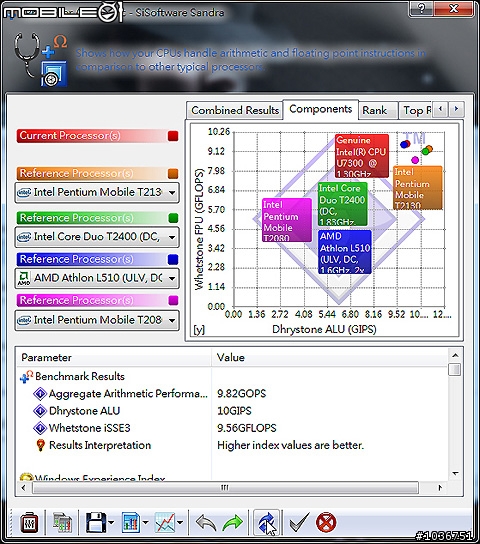Screen dimensions: 480x544
Task: Click the bar chart type icon
Action: [x=130, y=522]
